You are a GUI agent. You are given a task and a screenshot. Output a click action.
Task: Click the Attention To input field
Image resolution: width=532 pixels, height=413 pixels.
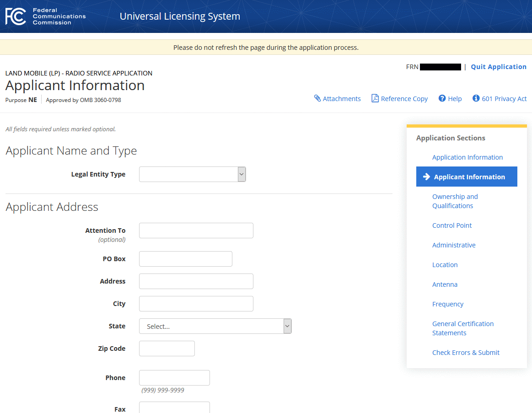click(x=196, y=231)
